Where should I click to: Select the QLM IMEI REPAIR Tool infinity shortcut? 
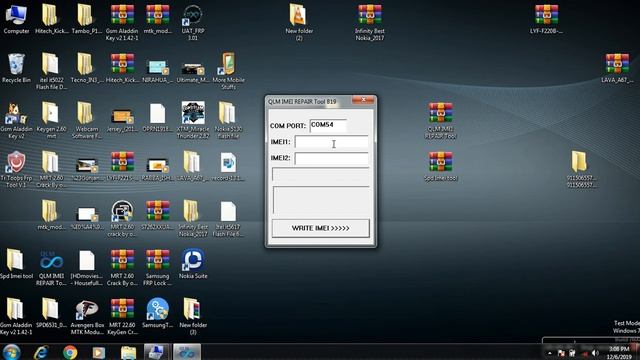pos(51,267)
